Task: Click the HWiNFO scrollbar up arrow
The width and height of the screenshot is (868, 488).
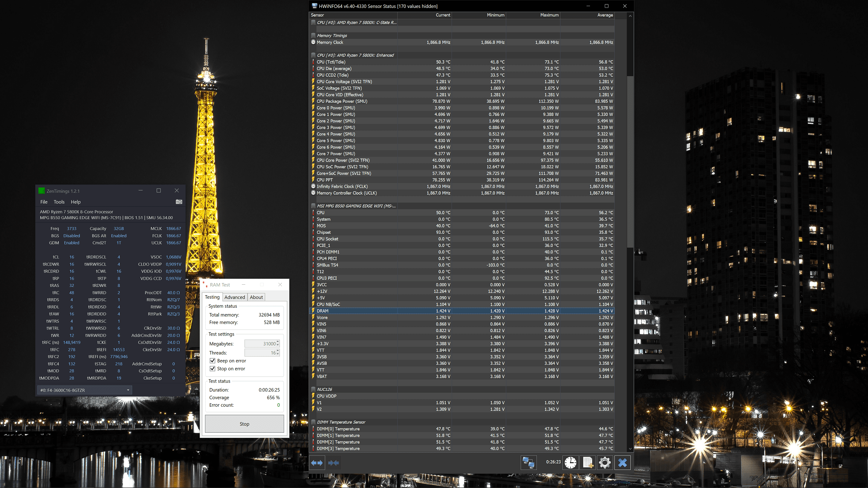Action: (x=630, y=16)
